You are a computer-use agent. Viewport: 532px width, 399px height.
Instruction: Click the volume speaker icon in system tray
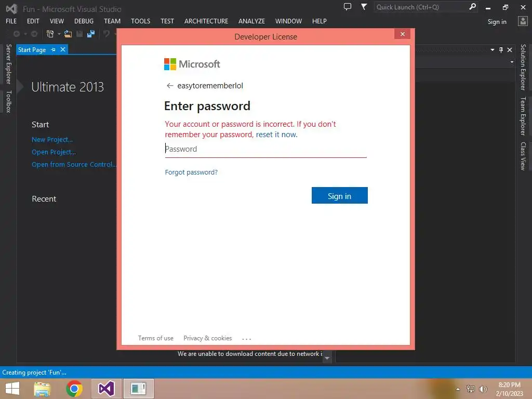coord(483,389)
